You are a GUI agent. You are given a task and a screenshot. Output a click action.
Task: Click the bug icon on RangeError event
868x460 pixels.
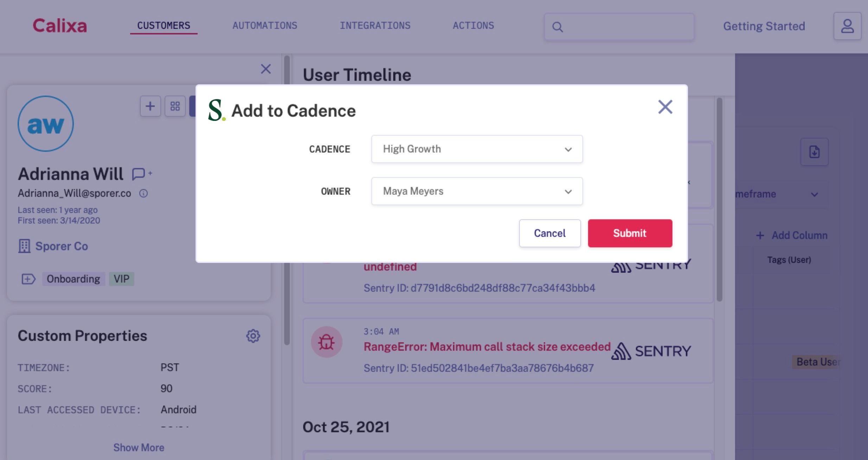[x=326, y=342]
